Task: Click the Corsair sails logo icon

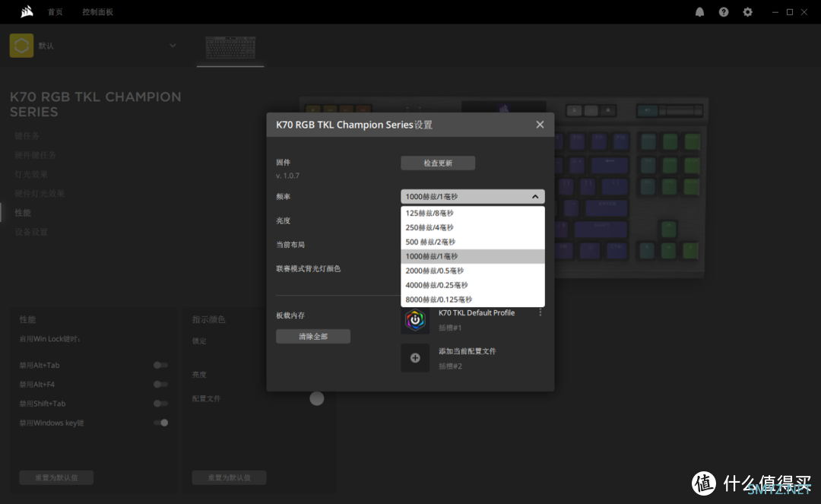Action: 27,11
